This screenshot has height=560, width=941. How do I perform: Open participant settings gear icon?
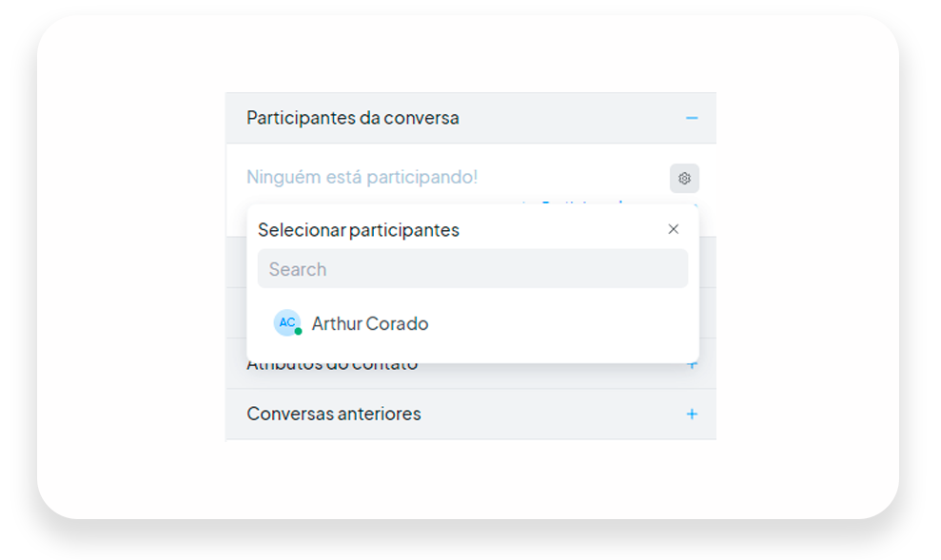(x=684, y=178)
